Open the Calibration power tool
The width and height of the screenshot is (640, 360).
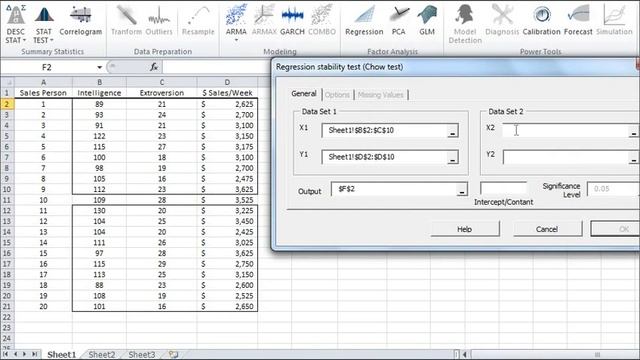542,20
